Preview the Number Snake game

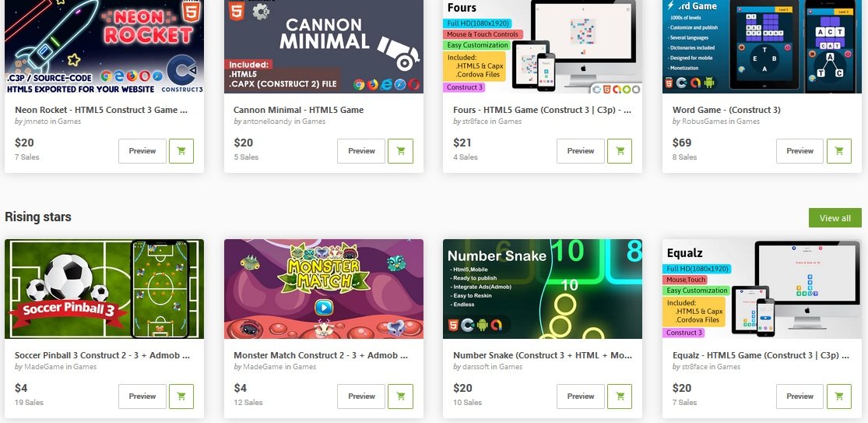click(x=581, y=396)
